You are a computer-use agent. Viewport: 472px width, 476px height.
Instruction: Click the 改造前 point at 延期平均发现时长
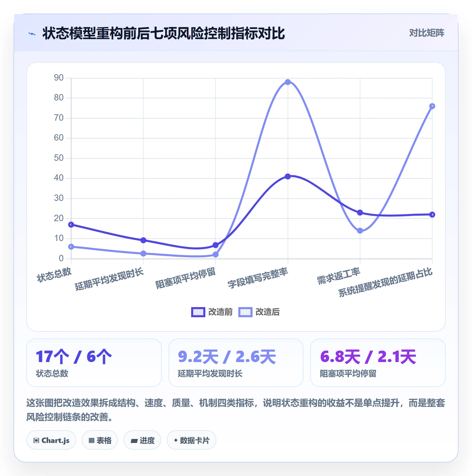click(x=143, y=240)
